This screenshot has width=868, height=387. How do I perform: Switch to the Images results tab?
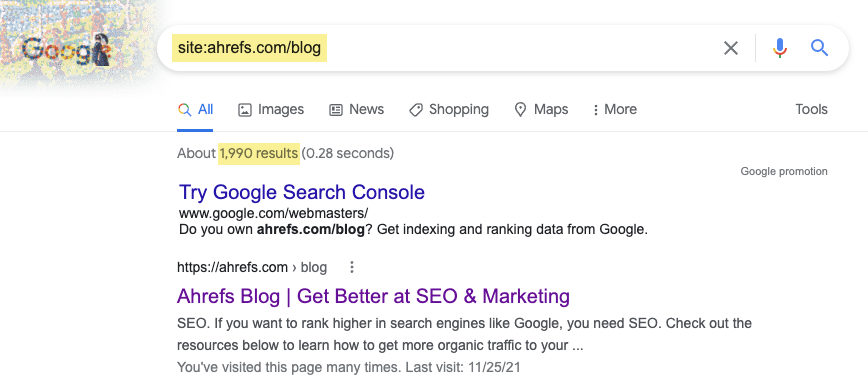(x=271, y=110)
